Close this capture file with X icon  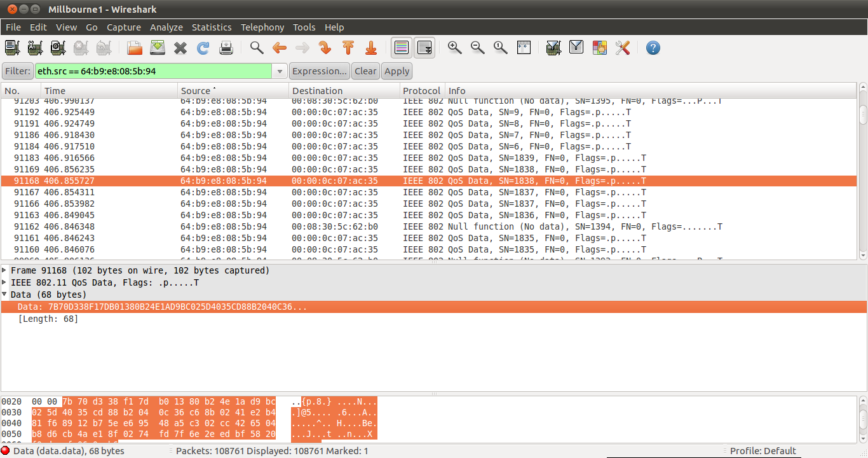tap(180, 48)
